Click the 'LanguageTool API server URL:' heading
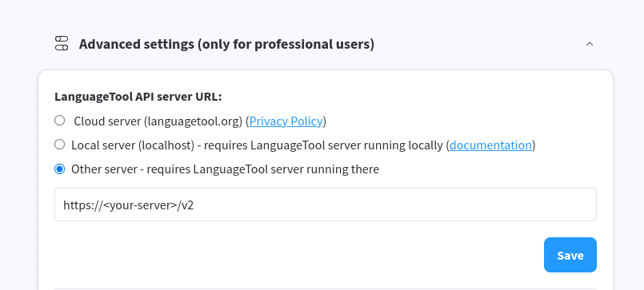The image size is (644, 290). tap(138, 97)
